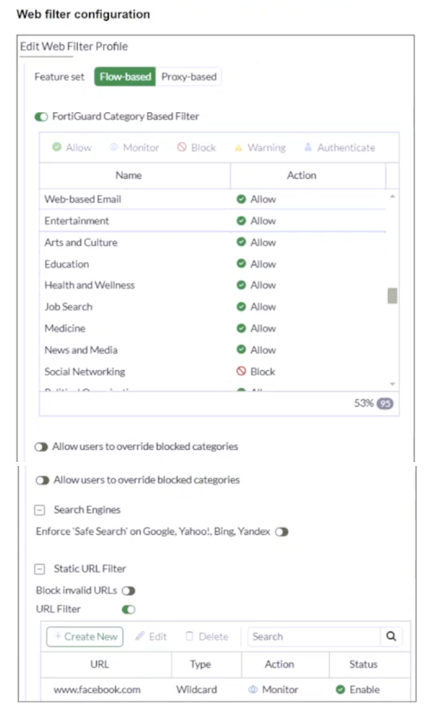The image size is (431, 711).
Task: Select the Flow-based feature set
Action: pos(125,77)
